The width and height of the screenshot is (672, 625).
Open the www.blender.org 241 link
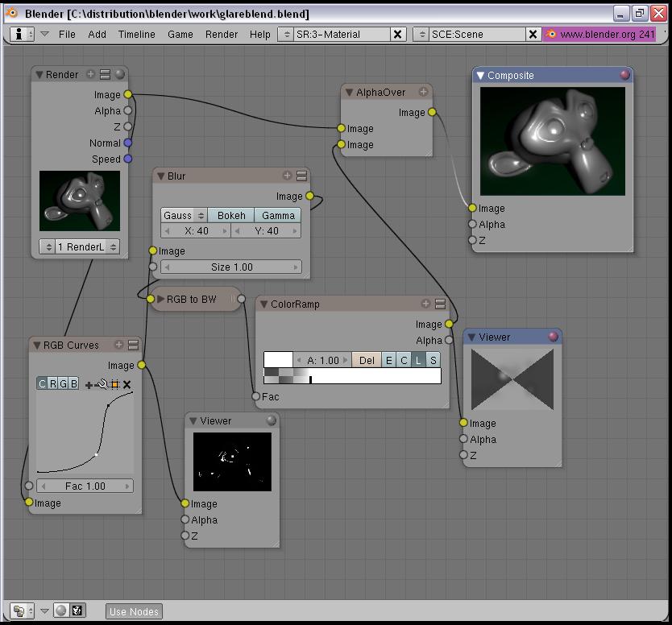coord(608,35)
